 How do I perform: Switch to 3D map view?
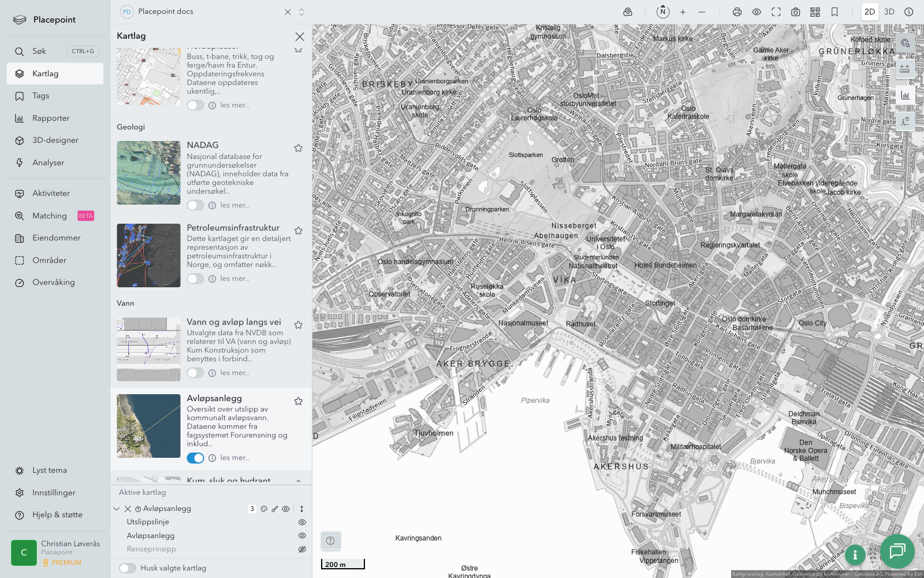[889, 12]
